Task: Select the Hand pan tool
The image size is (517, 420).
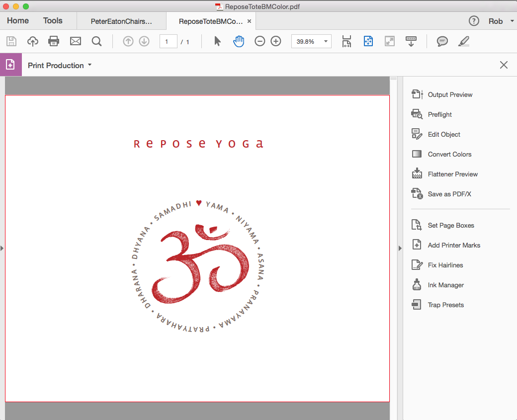Action: click(239, 41)
